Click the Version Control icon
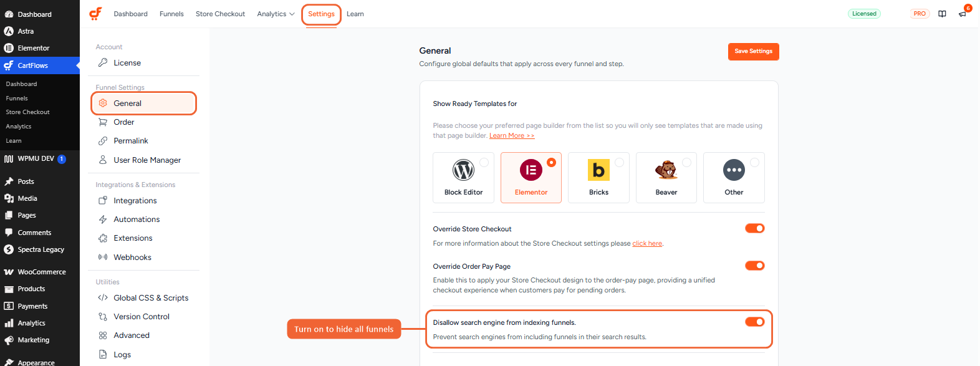980x366 pixels. (x=103, y=317)
